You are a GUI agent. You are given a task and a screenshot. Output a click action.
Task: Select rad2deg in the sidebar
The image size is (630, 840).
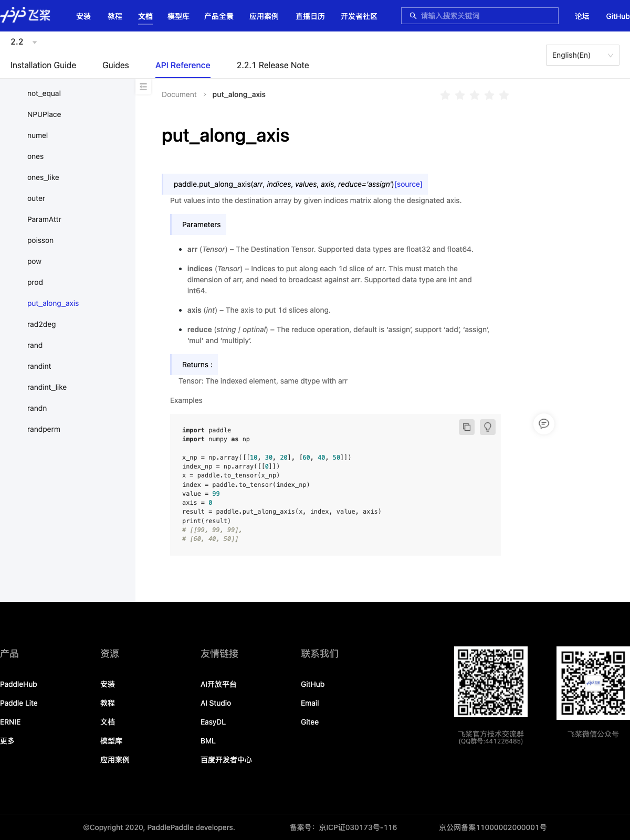[41, 324]
